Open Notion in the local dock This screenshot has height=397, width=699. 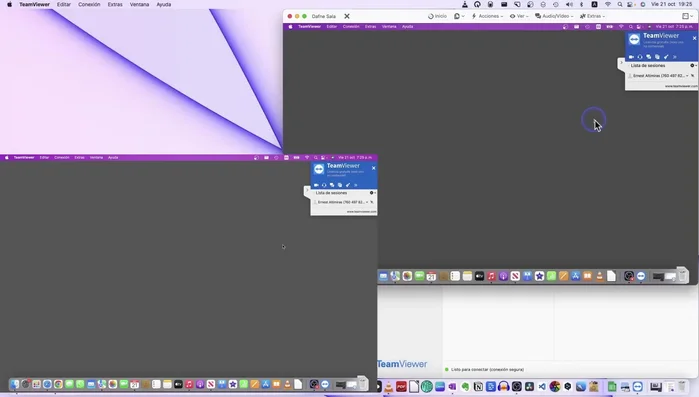(478, 387)
